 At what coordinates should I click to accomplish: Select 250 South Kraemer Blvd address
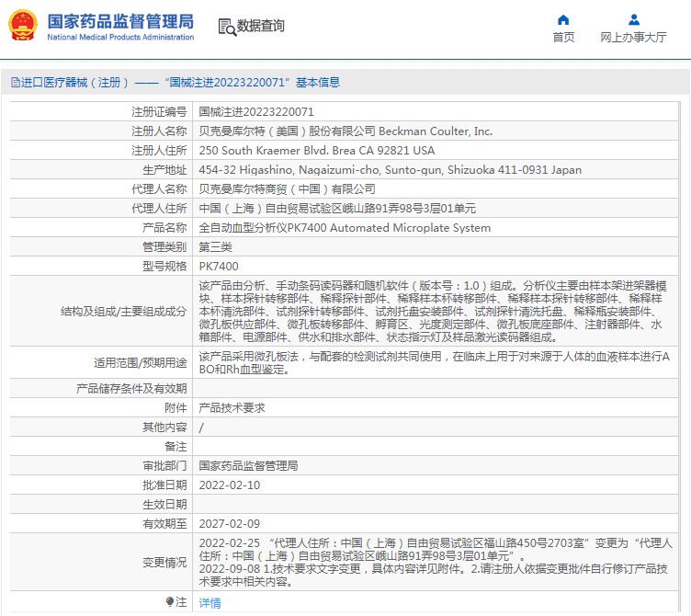tap(316, 151)
